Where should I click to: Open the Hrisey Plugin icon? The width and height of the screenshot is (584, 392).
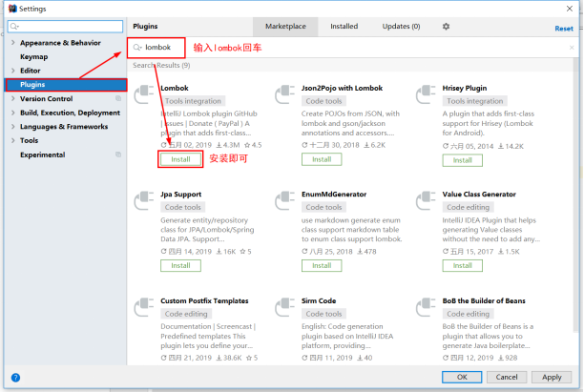[x=426, y=94]
